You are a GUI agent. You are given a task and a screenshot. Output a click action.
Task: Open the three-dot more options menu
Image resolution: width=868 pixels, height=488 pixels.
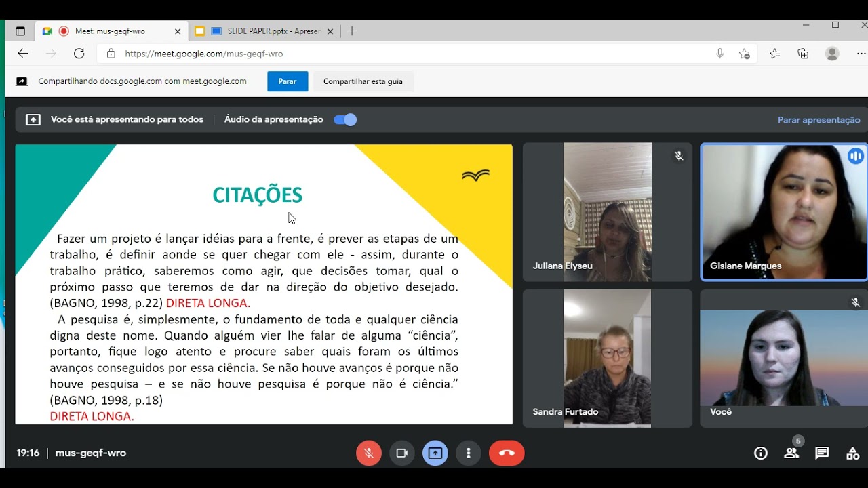(469, 453)
